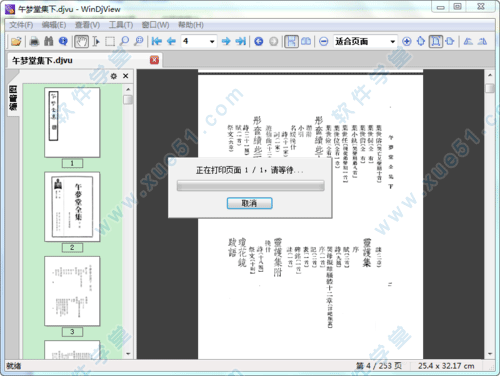This screenshot has height=376, width=500.
Task: Click the printing progress bar
Action: 250,186
